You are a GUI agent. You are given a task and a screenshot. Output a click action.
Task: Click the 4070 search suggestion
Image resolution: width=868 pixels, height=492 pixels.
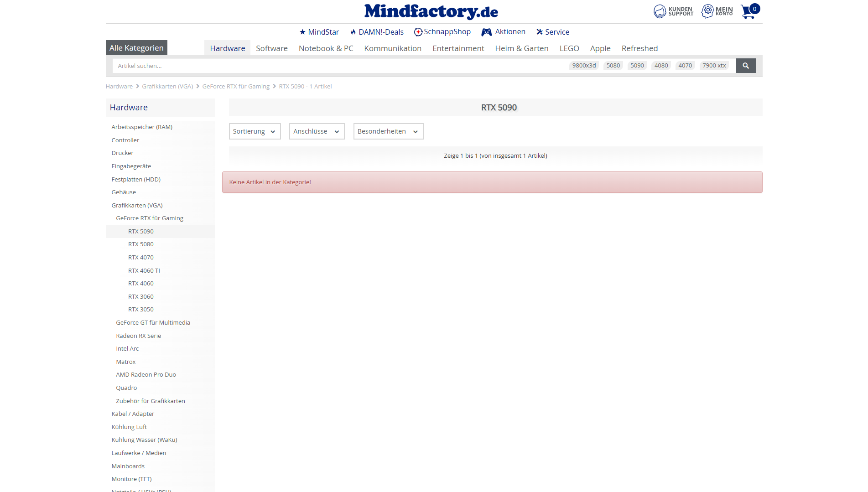click(x=685, y=66)
